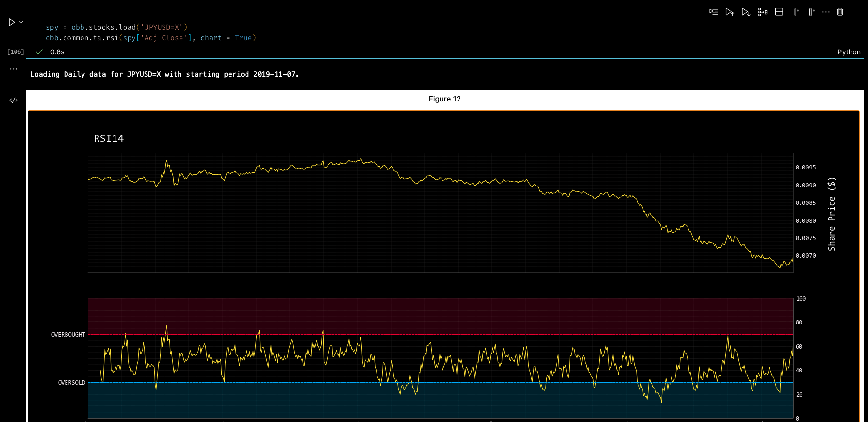Split the cell using the toolbar icon

pos(779,12)
